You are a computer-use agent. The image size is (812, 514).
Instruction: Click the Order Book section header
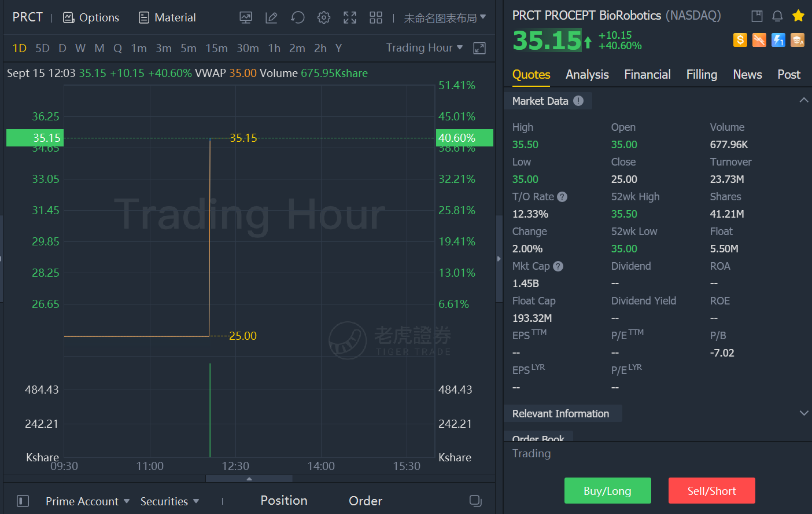tap(538, 438)
